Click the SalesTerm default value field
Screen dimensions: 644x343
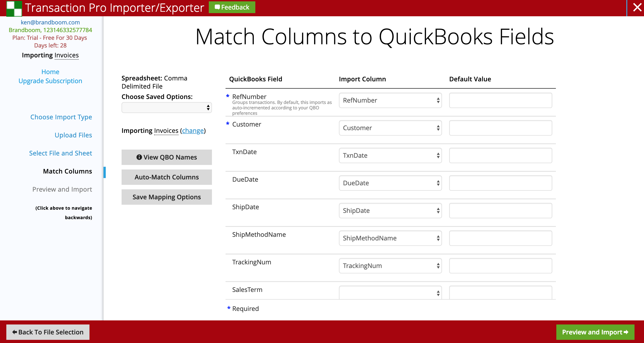501,293
